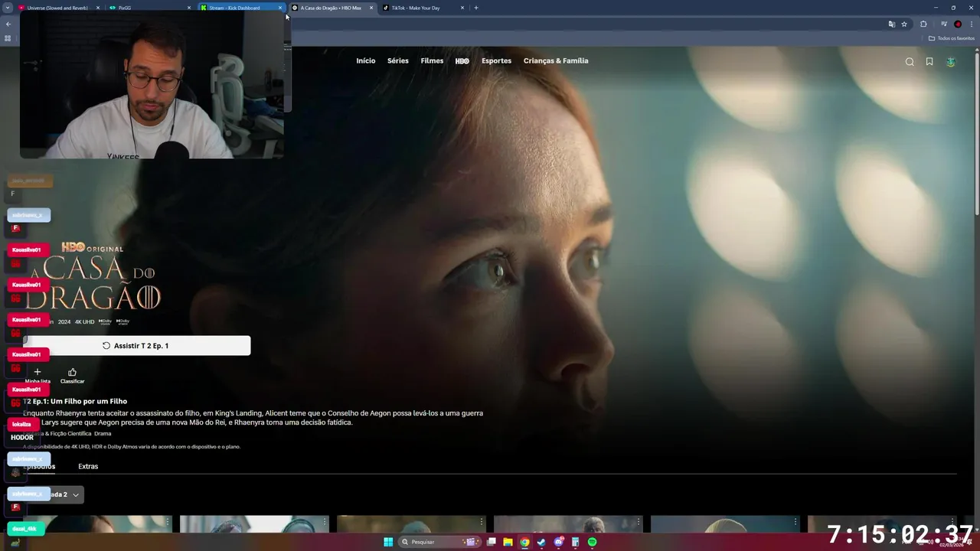980x551 pixels.
Task: Click the Drama genre link
Action: coord(103,434)
